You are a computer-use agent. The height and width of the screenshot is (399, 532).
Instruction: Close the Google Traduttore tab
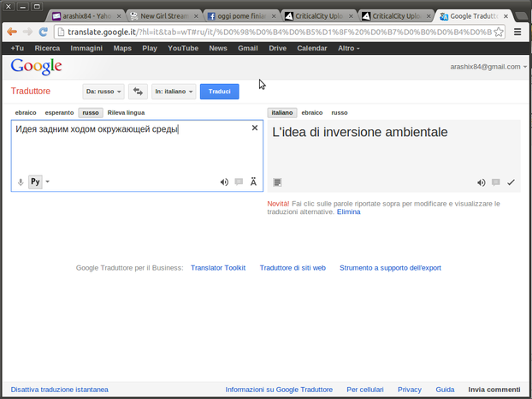tap(505, 16)
